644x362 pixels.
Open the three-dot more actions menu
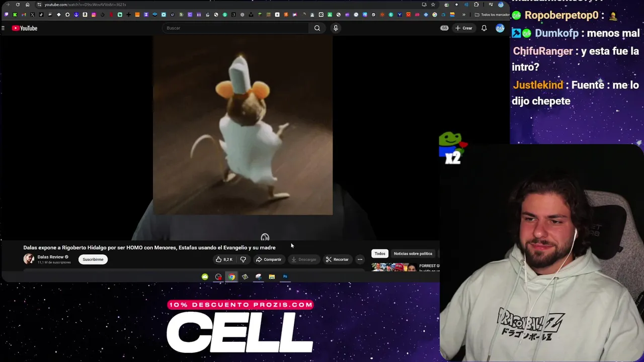point(360,259)
